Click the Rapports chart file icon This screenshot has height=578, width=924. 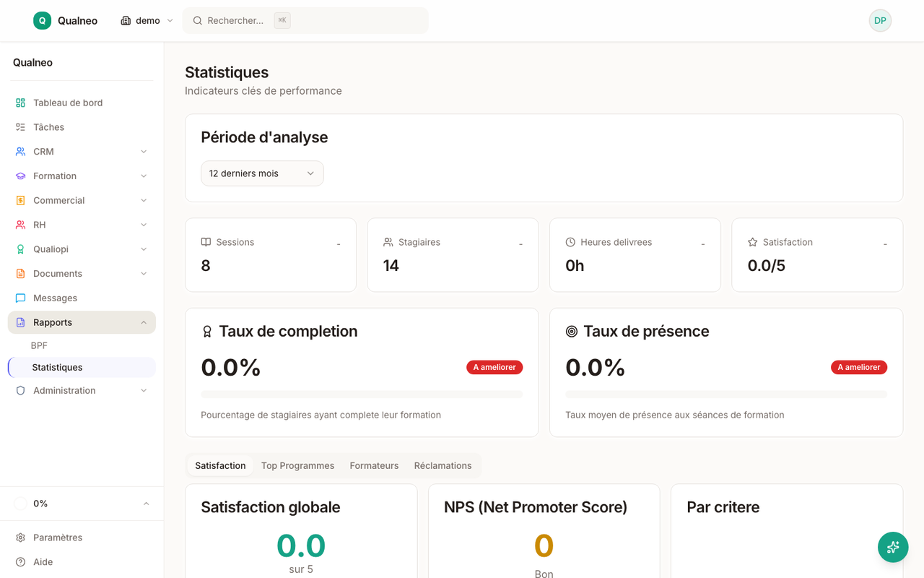[x=20, y=322]
